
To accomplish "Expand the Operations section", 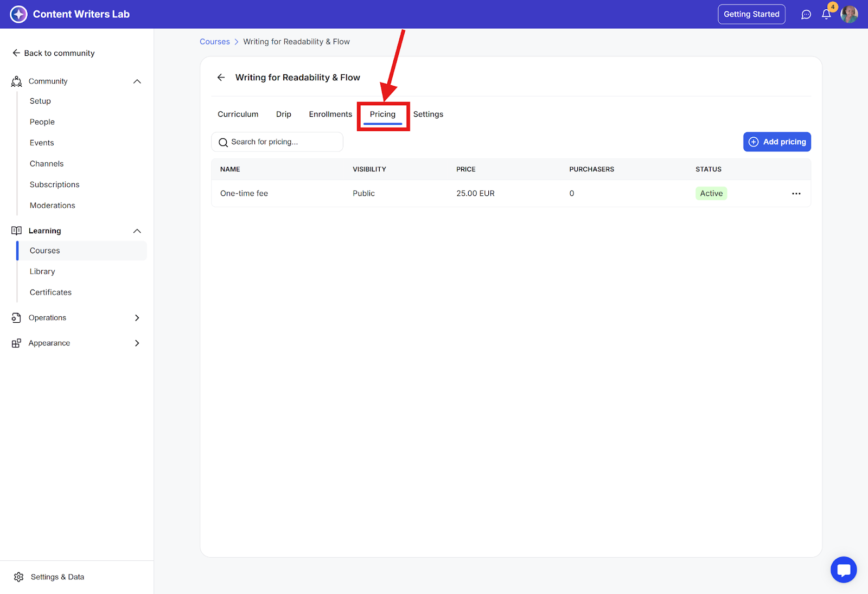I will tap(137, 318).
